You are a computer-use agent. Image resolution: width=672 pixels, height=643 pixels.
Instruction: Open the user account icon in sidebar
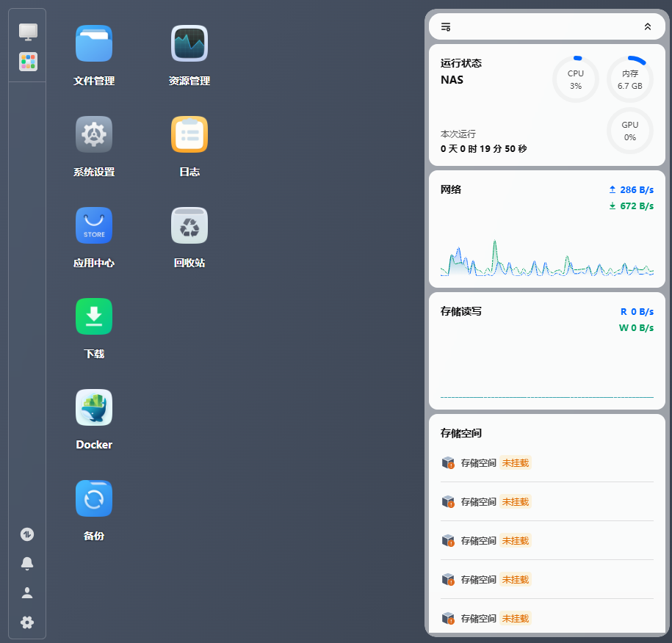[27, 593]
